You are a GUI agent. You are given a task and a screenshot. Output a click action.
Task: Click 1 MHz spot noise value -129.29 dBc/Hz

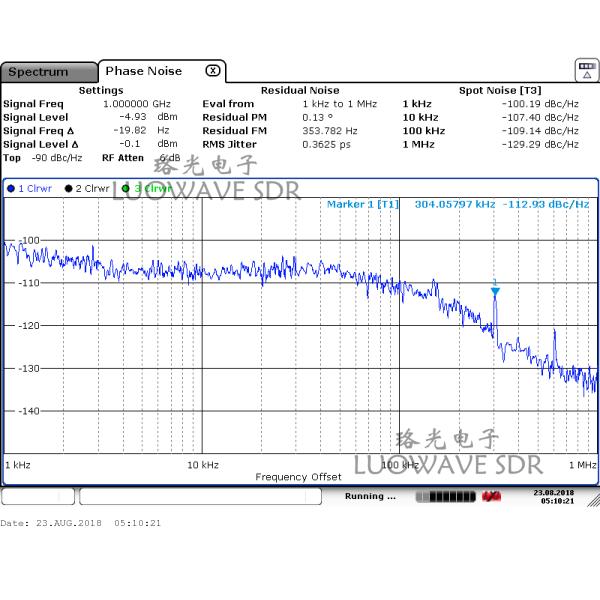[x=540, y=144]
